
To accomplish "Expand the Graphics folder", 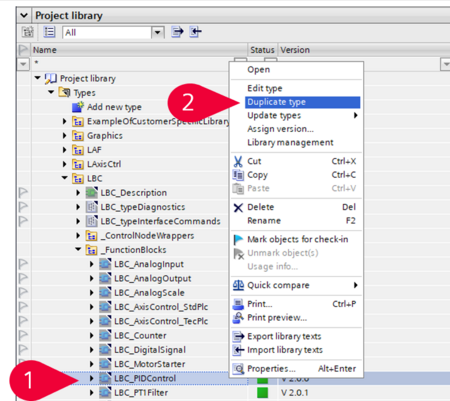I will click(65, 136).
